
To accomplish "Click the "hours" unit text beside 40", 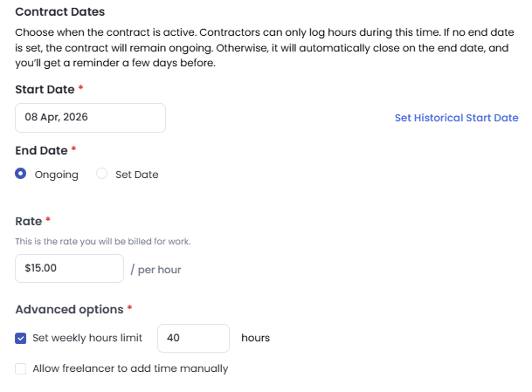I will click(255, 338).
